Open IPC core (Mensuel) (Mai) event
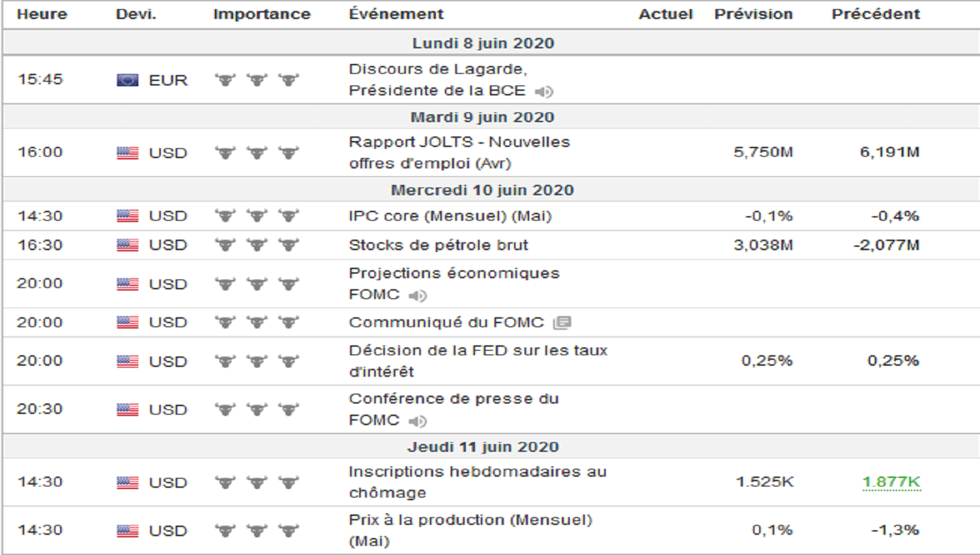This screenshot has width=980, height=555. (x=449, y=216)
